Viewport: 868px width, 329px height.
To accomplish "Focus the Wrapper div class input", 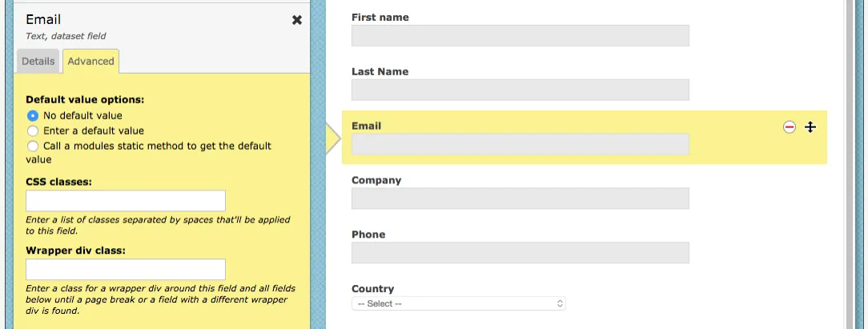I will (x=126, y=269).
